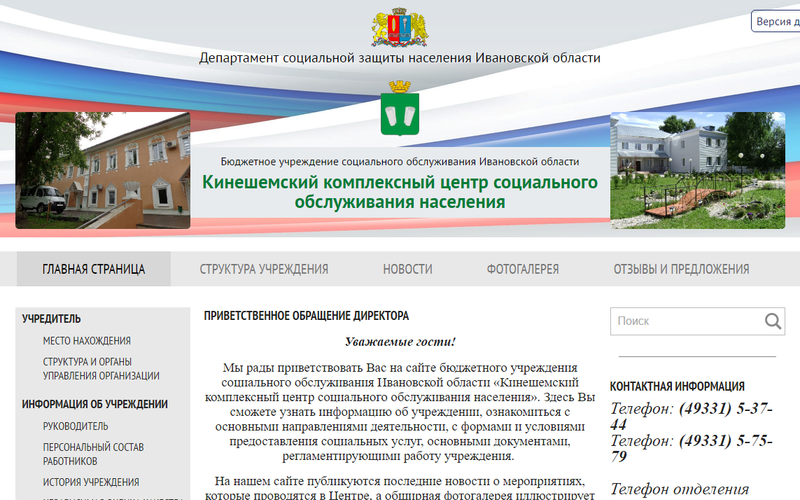This screenshot has width=800, height=500.
Task: Open the История учреждения link
Action: click(91, 482)
